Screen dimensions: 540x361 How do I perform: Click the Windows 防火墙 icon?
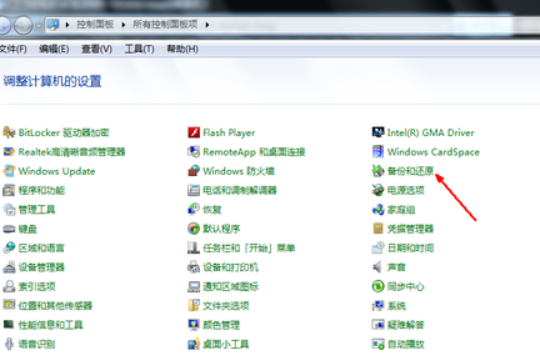coord(194,171)
